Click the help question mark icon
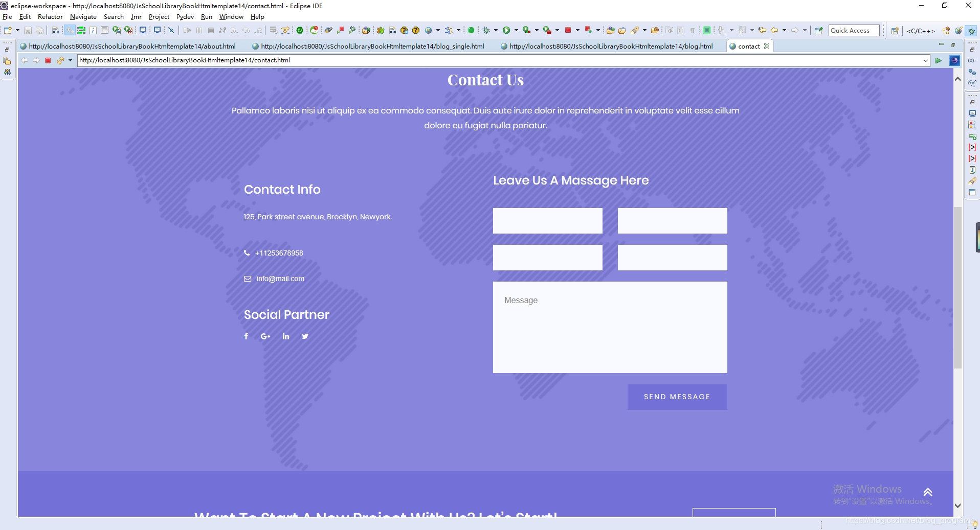Screen dimensions: 980x530 [416, 31]
